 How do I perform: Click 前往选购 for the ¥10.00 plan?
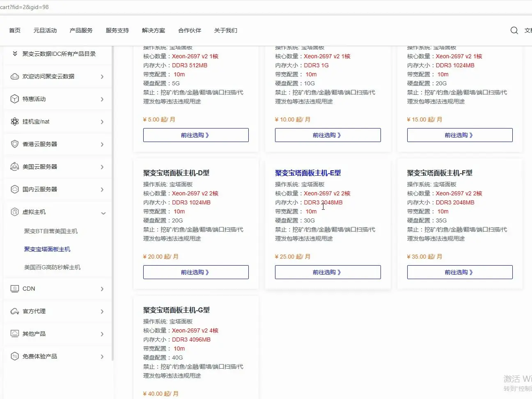tap(328, 135)
